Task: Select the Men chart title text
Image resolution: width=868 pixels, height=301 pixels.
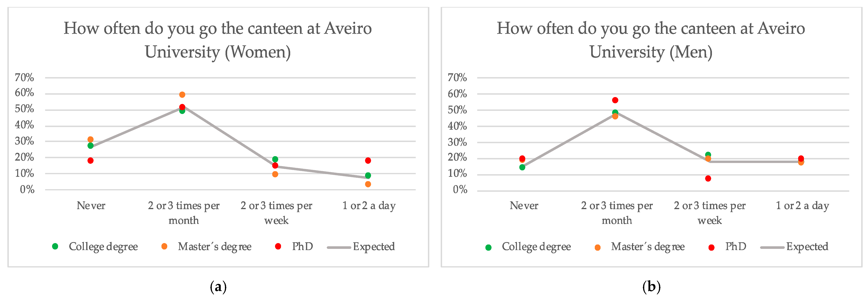Action: point(651,40)
